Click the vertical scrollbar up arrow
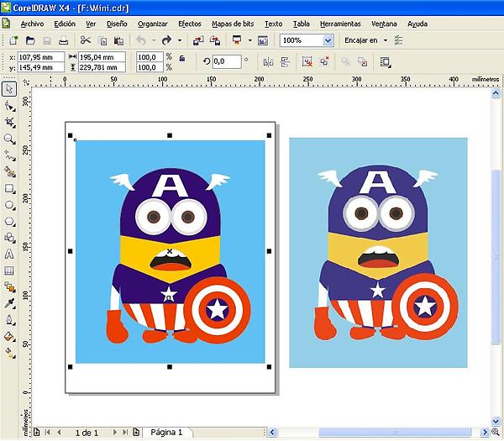Image resolution: width=504 pixels, height=441 pixels. pyautogui.click(x=496, y=93)
